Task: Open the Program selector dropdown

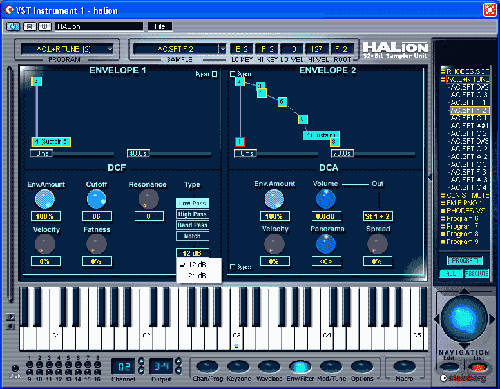Action: (67, 49)
